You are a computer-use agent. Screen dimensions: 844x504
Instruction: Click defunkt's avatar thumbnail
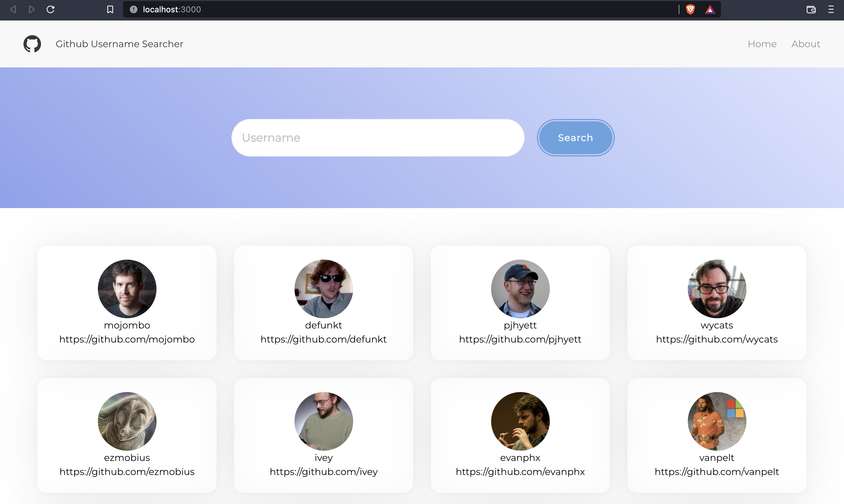(x=324, y=289)
